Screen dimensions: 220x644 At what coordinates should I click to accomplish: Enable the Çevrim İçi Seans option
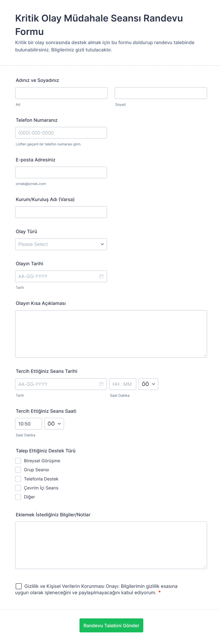tap(18, 488)
